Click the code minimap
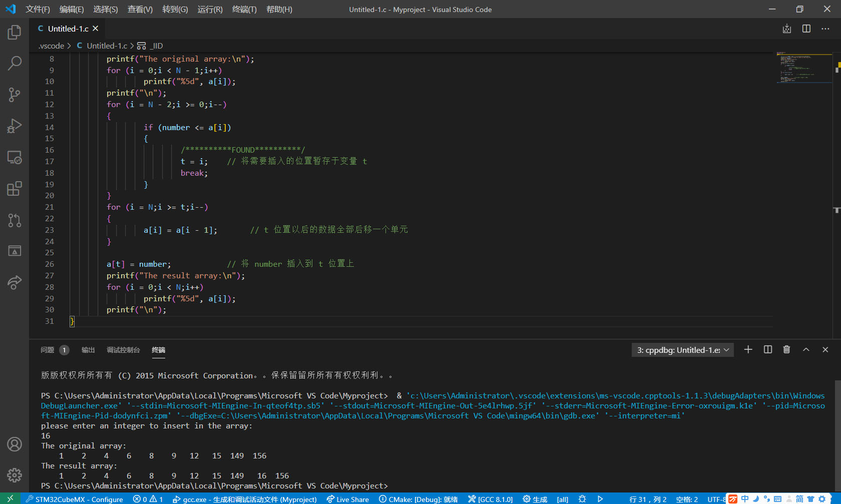 pos(804,68)
